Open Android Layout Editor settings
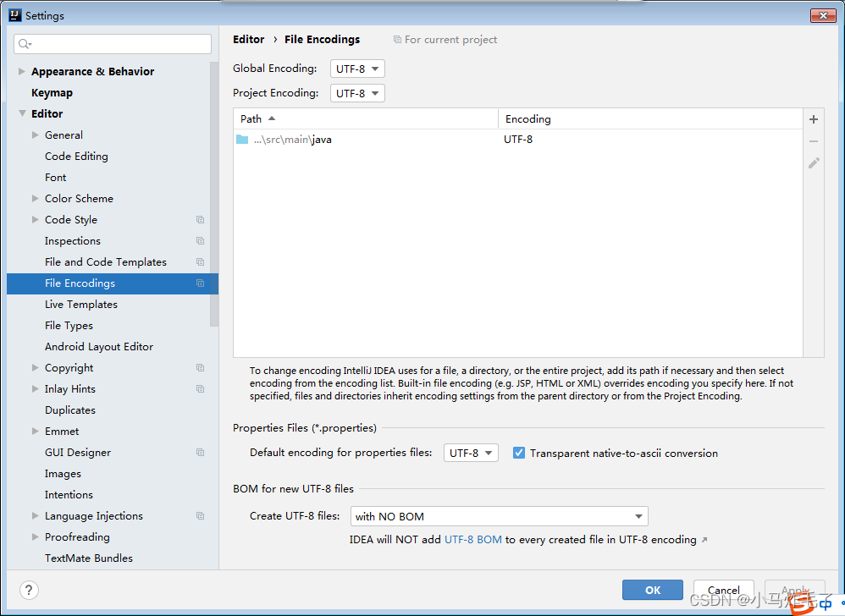Image resolution: width=845 pixels, height=616 pixels. pyautogui.click(x=99, y=347)
